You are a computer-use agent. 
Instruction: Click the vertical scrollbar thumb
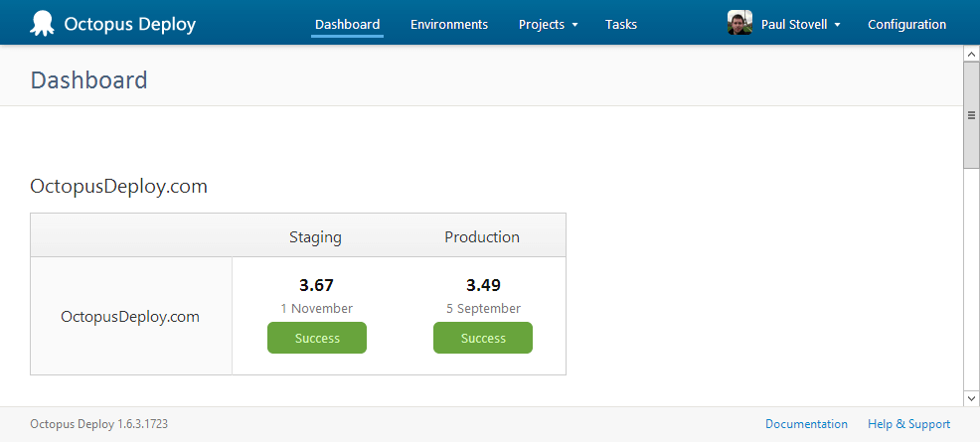pos(971,114)
